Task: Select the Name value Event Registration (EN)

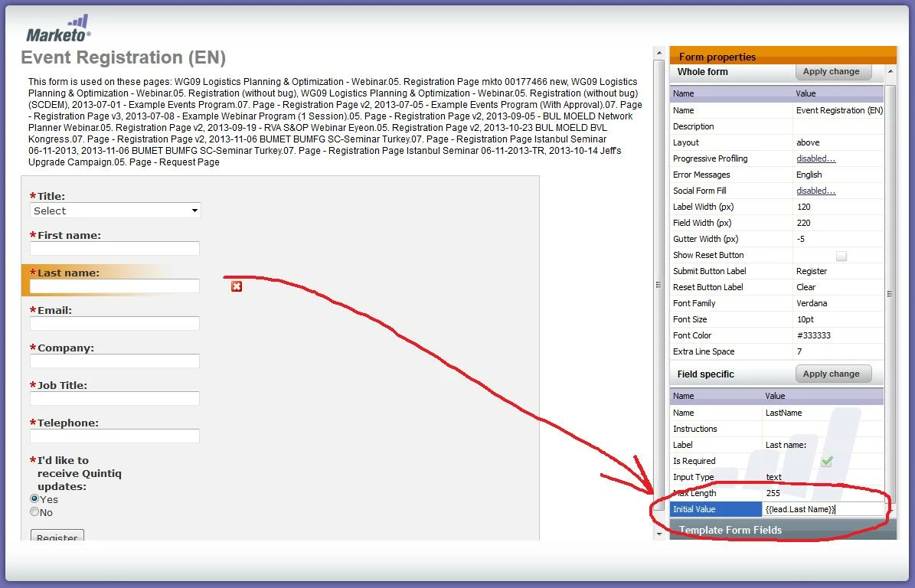Action: pos(839,110)
